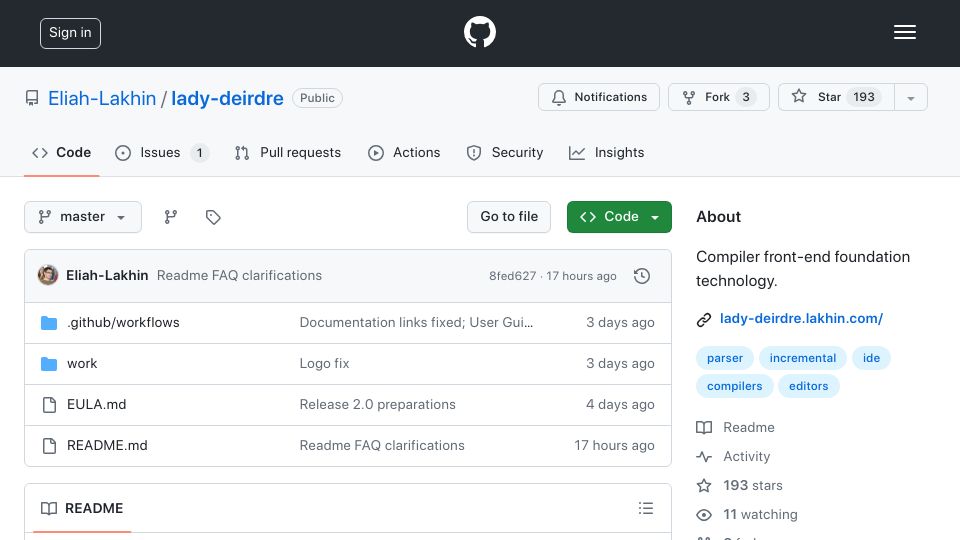This screenshot has width=960, height=540.
Task: Click the ide topic tag
Action: click(871, 358)
